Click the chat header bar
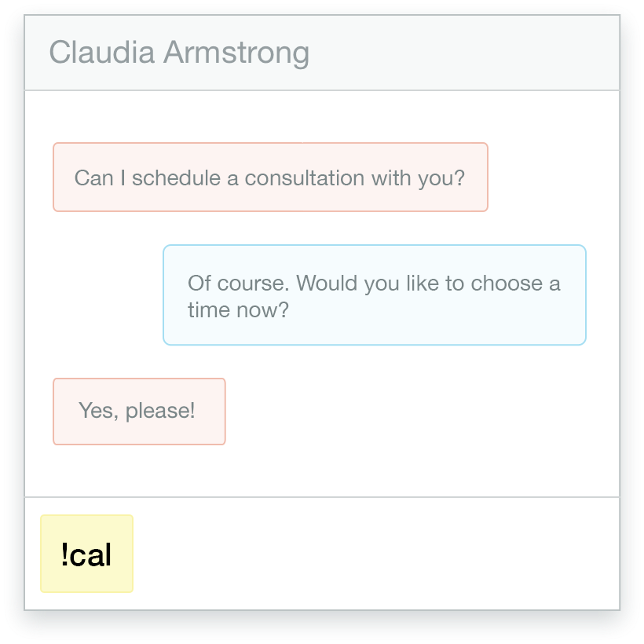The height and width of the screenshot is (644, 644). 322,53
